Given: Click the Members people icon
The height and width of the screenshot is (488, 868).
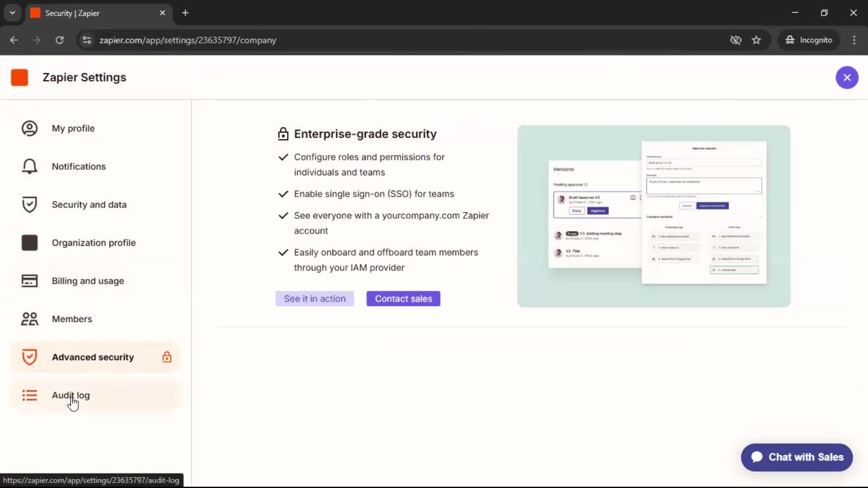Looking at the screenshot, I should pyautogui.click(x=29, y=319).
